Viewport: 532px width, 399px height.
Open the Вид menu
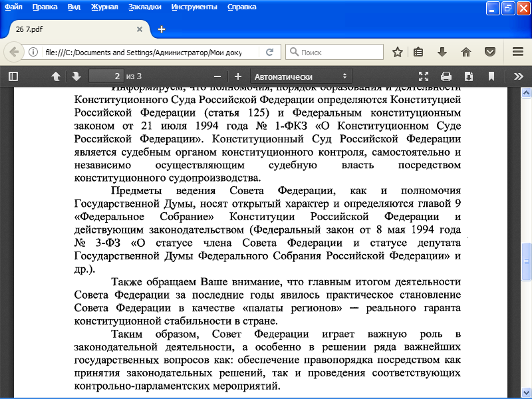pyautogui.click(x=74, y=7)
